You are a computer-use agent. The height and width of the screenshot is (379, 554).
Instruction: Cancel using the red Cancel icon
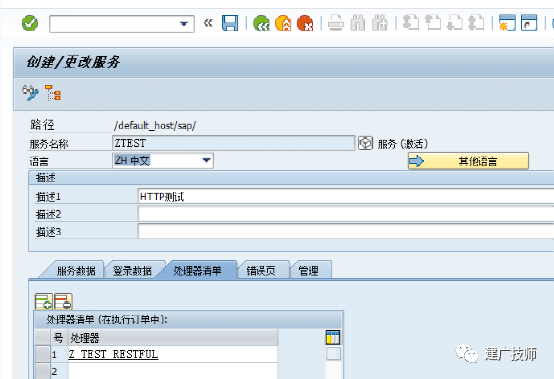click(305, 23)
